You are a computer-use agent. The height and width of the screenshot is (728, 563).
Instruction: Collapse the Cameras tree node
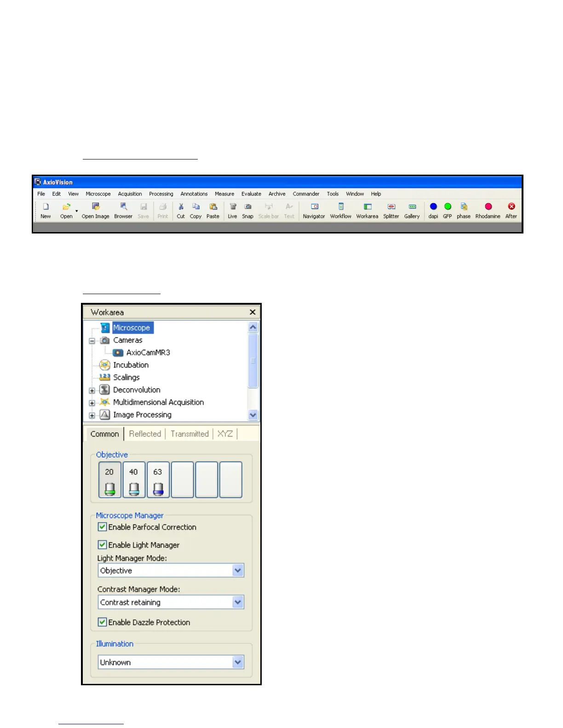92,341
